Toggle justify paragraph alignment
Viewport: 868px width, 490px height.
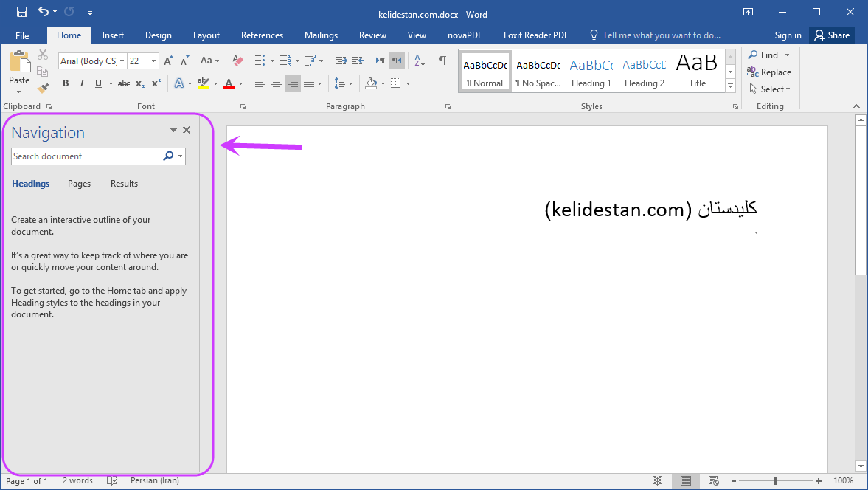tap(309, 83)
